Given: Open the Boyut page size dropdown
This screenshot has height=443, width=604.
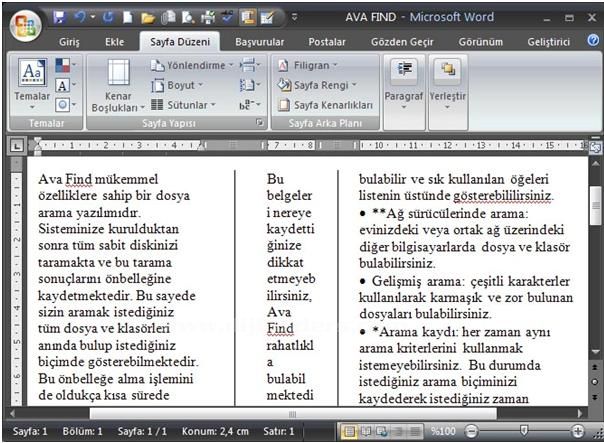Looking at the screenshot, I should coord(177,85).
